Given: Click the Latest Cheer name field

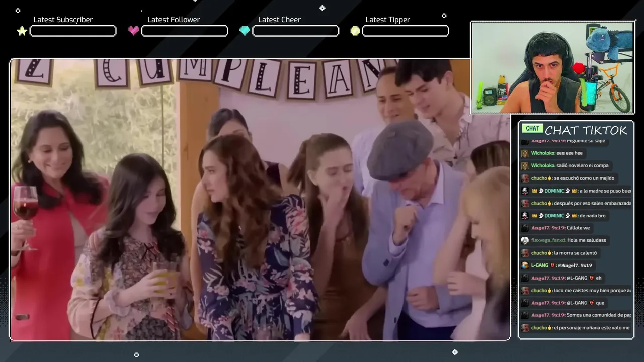Looking at the screenshot, I should [x=295, y=31].
